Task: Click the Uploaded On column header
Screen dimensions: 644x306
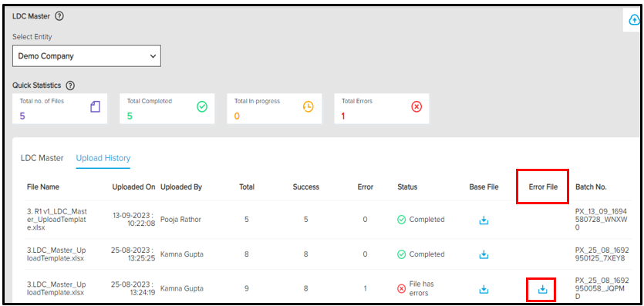Action: [x=134, y=187]
